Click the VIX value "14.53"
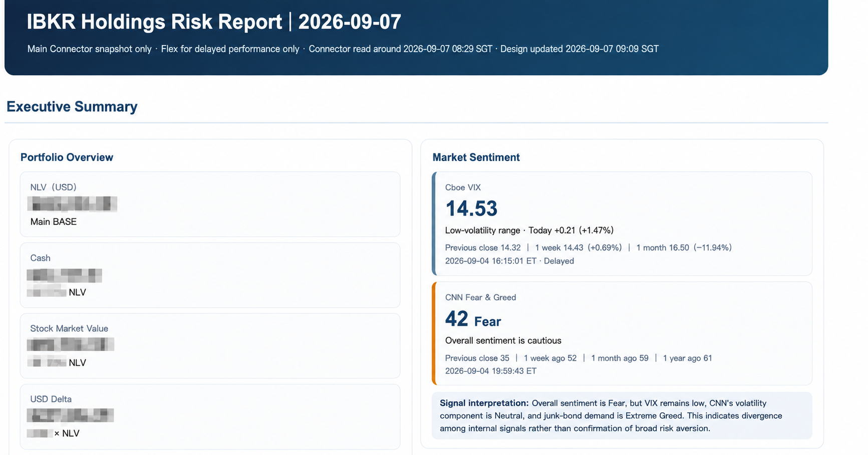Screen dimensions: 868x455 (x=471, y=208)
